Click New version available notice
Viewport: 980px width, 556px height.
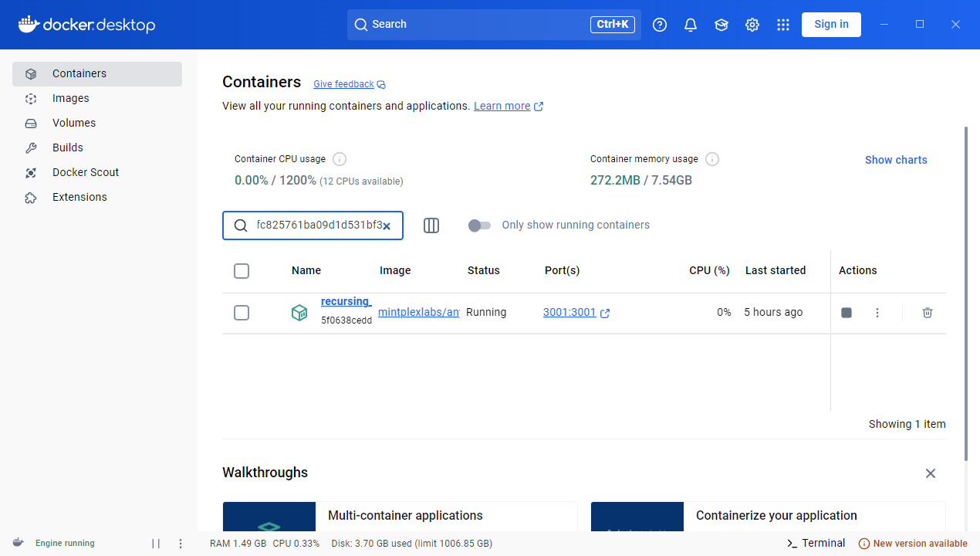click(913, 544)
